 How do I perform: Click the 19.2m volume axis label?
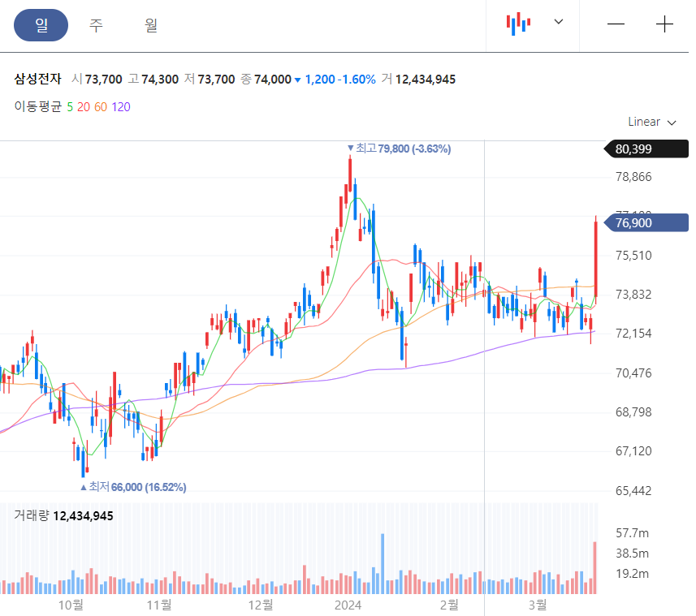(632, 574)
